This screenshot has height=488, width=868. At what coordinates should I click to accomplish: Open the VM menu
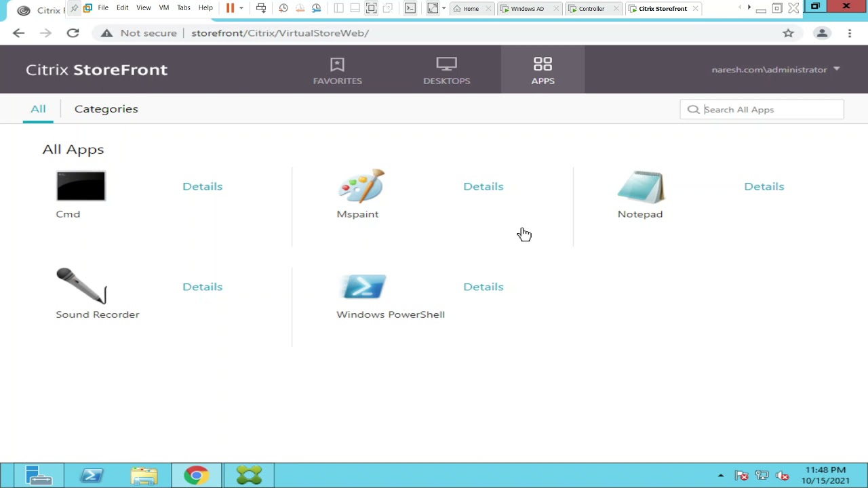point(163,8)
